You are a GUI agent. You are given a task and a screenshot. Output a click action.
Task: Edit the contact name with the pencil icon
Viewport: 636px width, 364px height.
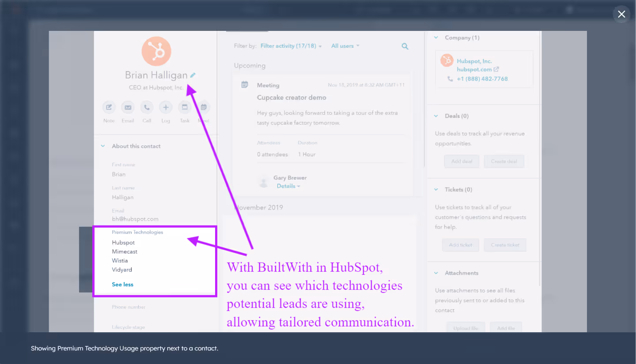pos(193,75)
